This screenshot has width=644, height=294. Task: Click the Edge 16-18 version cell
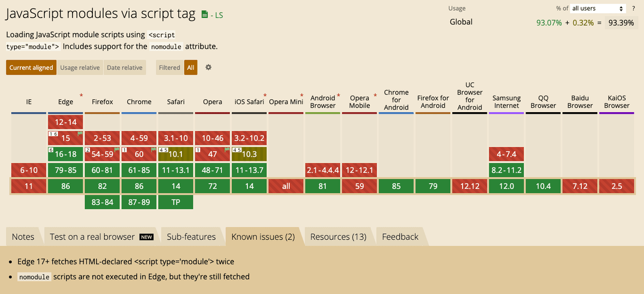65,154
